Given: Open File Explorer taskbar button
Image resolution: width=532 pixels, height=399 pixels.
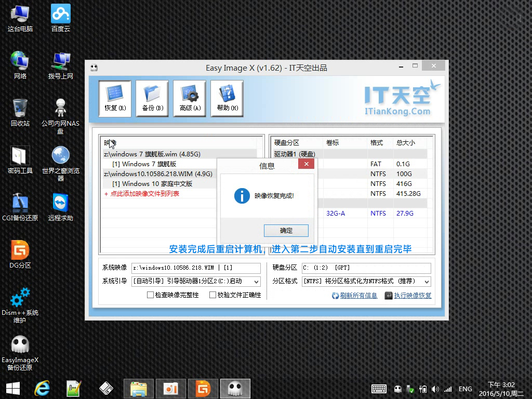Looking at the screenshot, I should (x=139, y=389).
